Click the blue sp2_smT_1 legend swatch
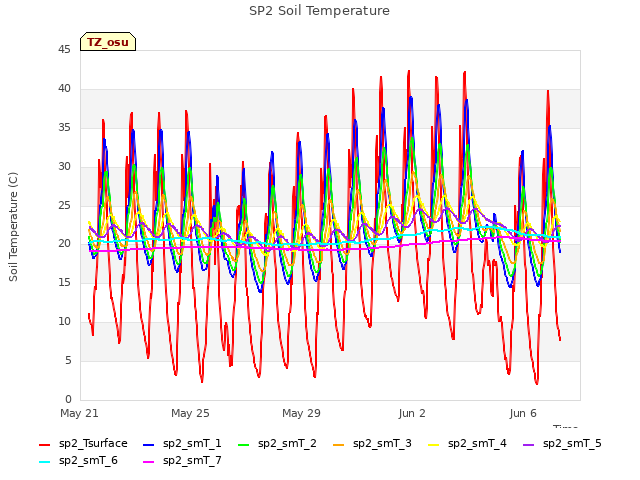This screenshot has width=640, height=480. 149,444
